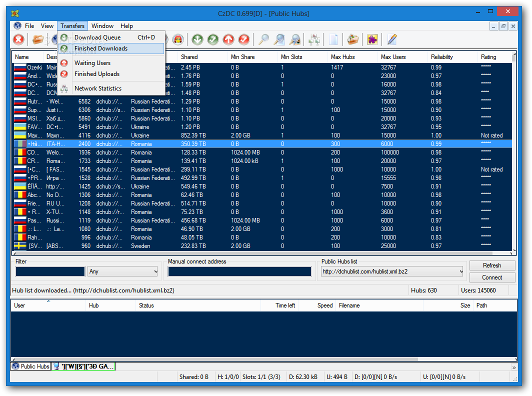Sort transfers by the Status column header
532x396 pixels.
coord(198,305)
